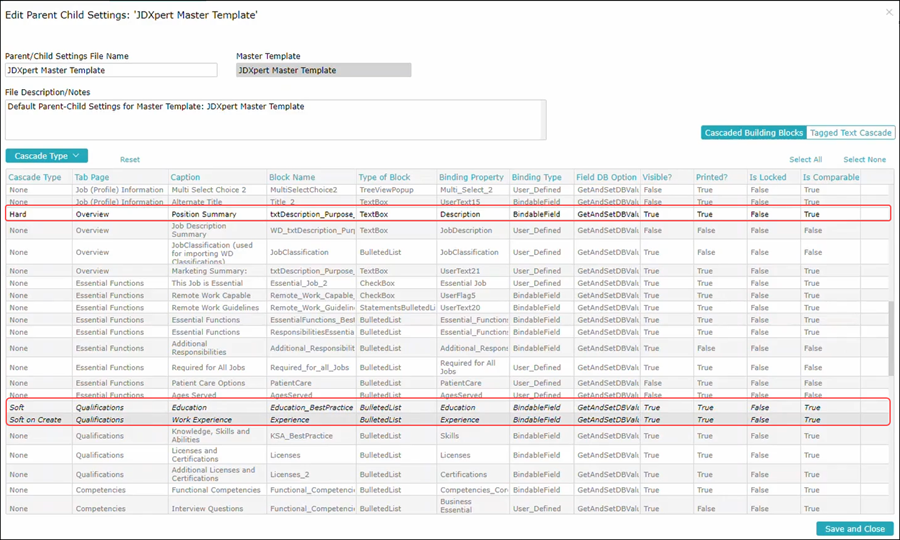Close the dialog with the X icon
900x540 pixels.
[889, 12]
